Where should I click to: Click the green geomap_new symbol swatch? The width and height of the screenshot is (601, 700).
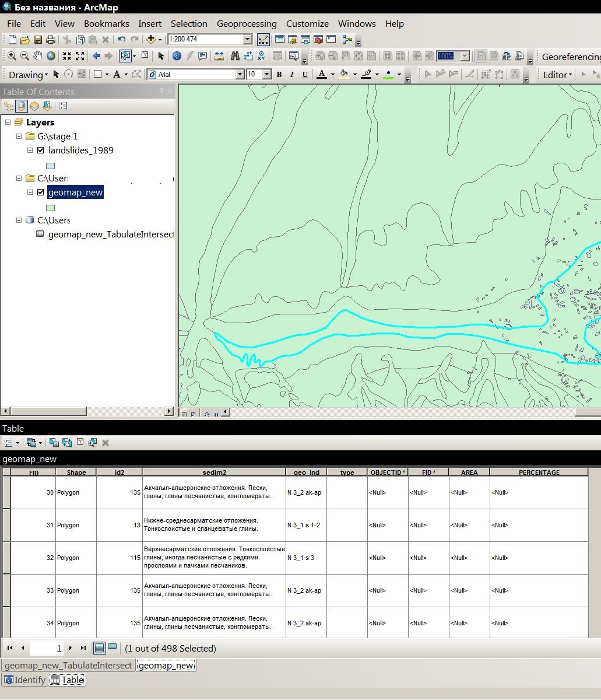[51, 208]
